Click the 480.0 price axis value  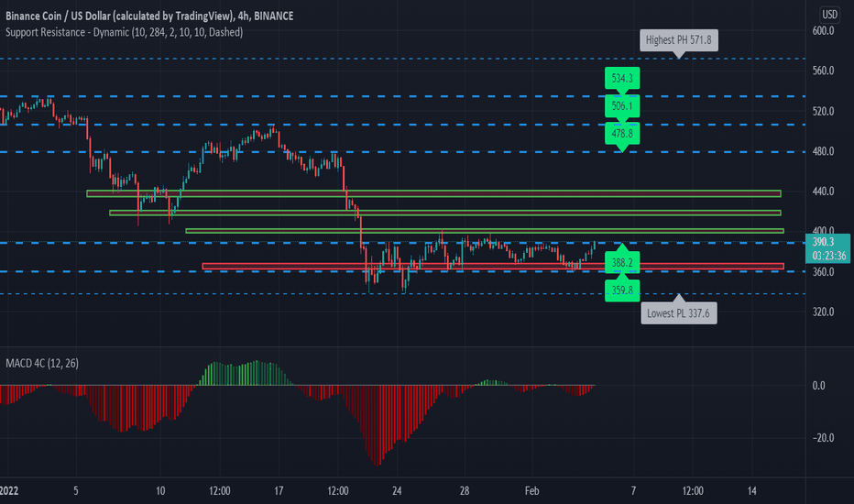[x=823, y=151]
